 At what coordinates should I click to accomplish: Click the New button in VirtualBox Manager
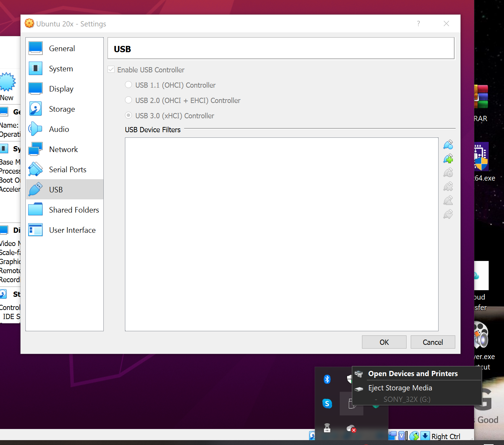click(7, 87)
